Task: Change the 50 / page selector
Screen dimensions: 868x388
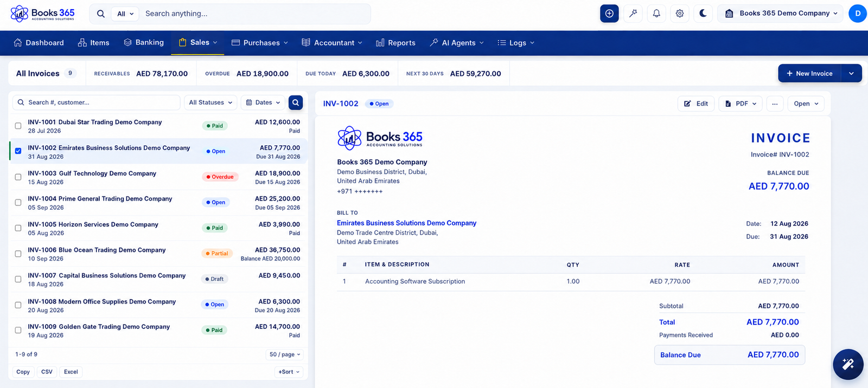Action: tap(285, 354)
